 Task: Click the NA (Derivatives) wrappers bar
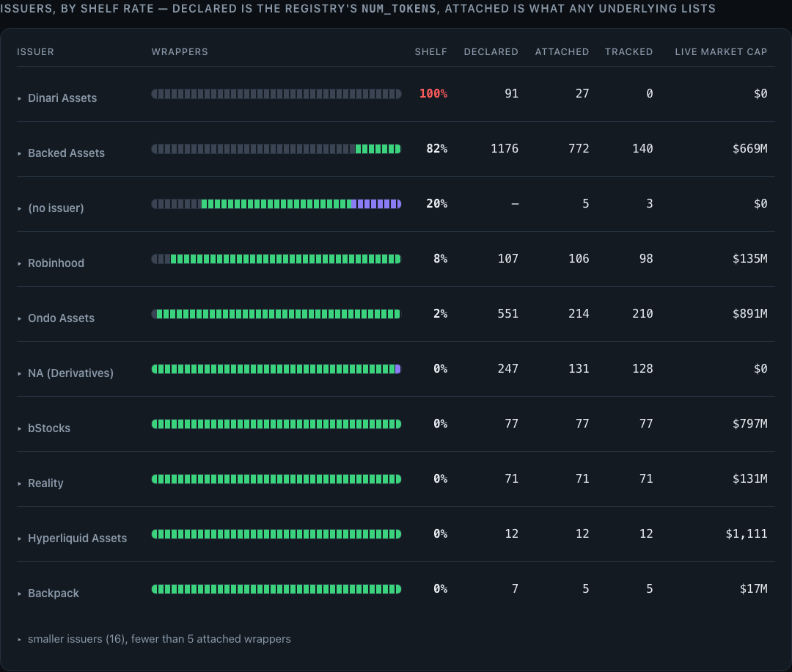(276, 369)
